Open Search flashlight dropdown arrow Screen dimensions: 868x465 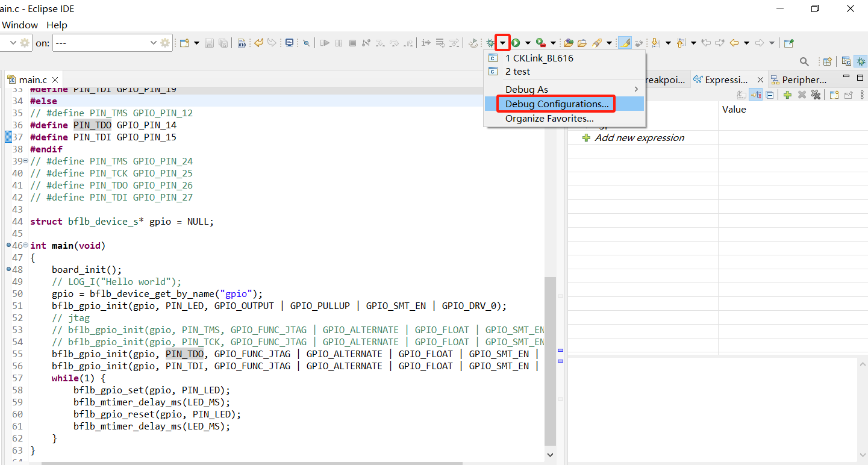coord(610,43)
